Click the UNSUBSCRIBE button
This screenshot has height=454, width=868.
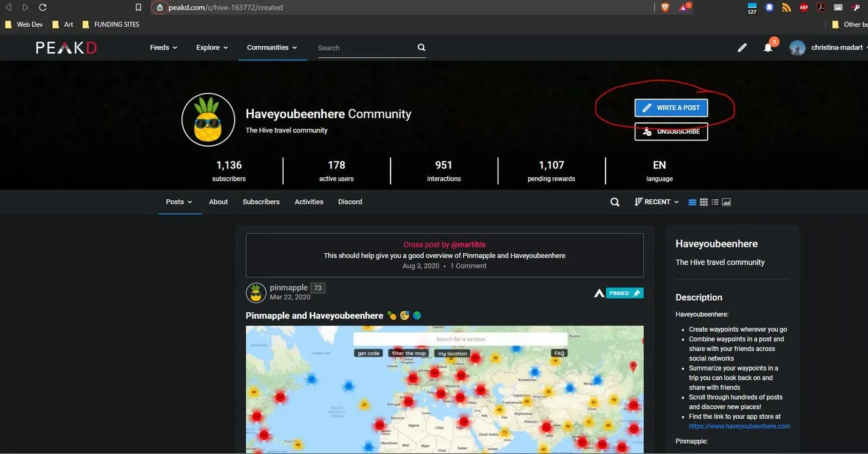pyautogui.click(x=671, y=131)
